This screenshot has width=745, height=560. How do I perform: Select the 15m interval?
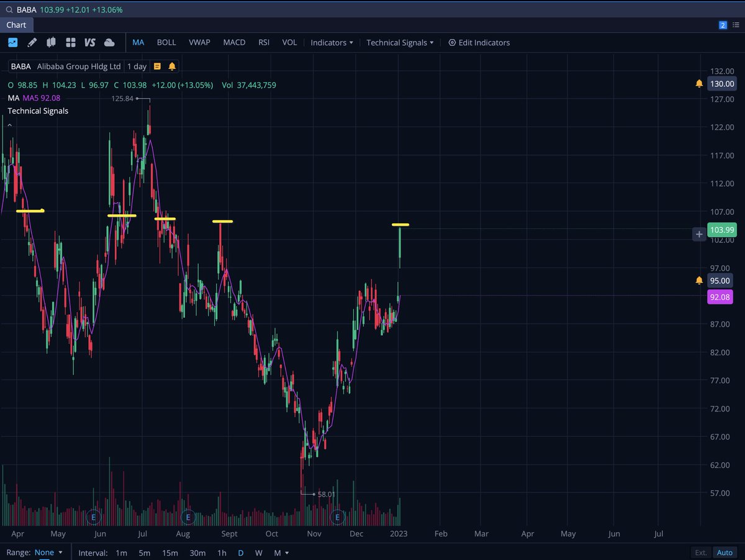(x=169, y=553)
